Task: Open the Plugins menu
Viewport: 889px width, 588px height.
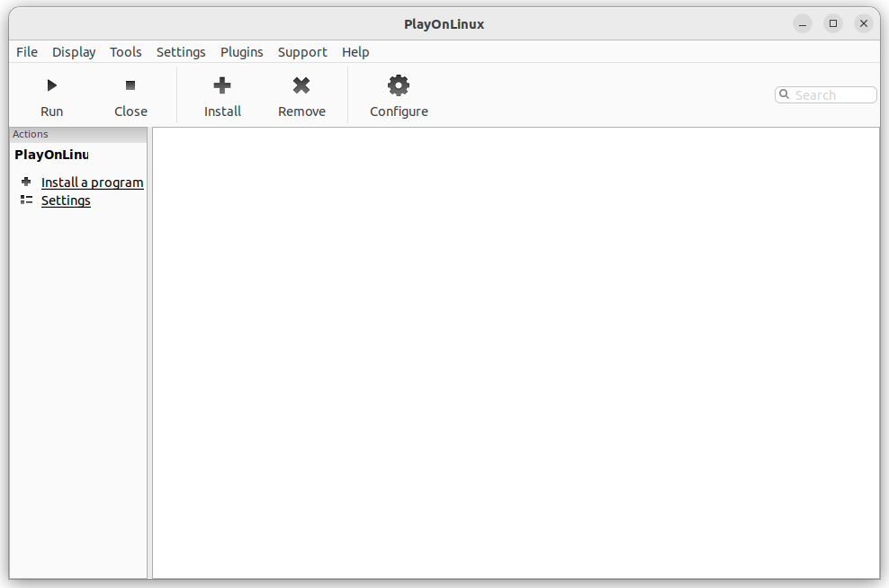Action: point(241,52)
